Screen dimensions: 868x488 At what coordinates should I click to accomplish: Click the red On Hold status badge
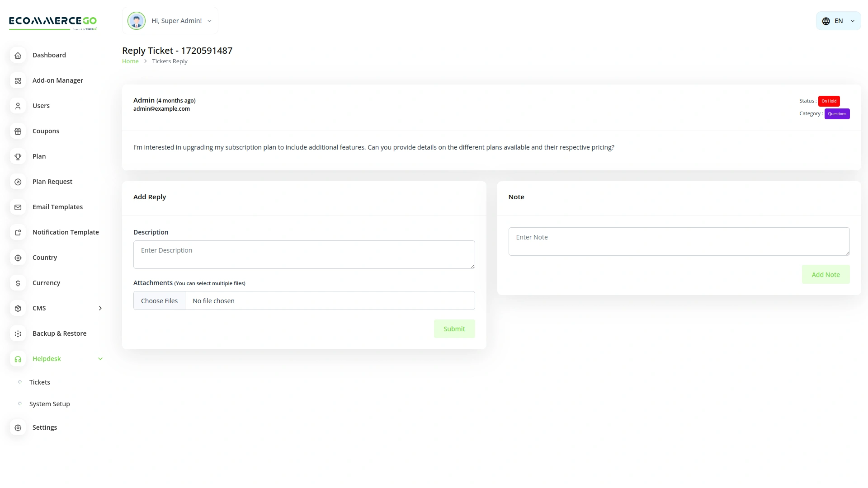coord(829,101)
